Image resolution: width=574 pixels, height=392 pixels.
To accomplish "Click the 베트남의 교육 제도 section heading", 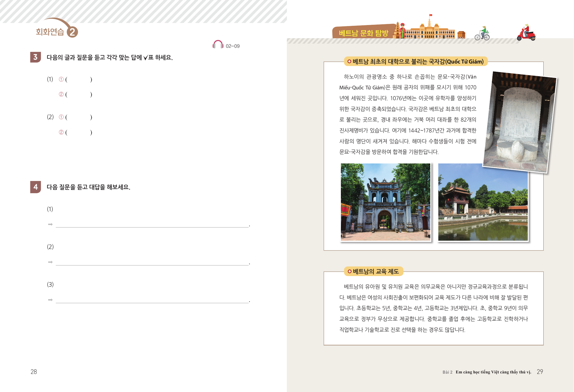I will coord(374,271).
